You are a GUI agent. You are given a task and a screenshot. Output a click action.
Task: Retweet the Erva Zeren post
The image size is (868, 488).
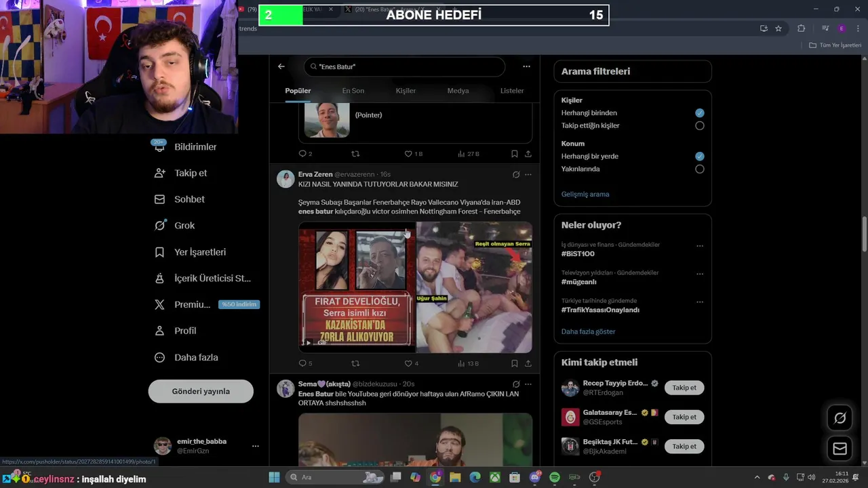(x=355, y=363)
